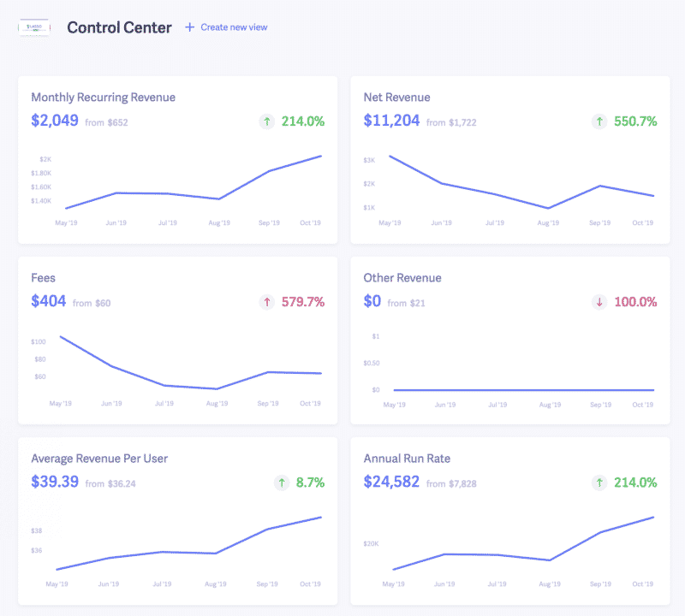Screen dimensions: 685x616
Task: Open the Average Revenue Per User title
Action: 99,459
